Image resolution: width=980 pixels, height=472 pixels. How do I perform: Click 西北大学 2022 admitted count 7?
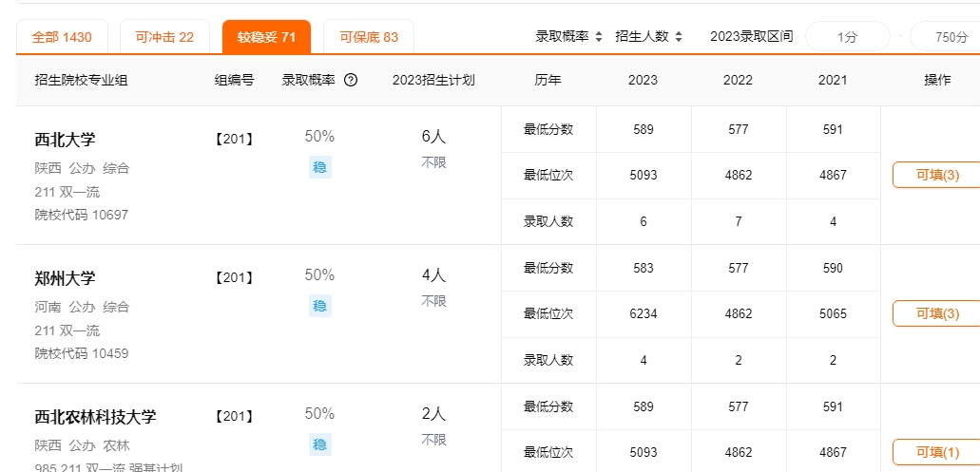pyautogui.click(x=739, y=221)
